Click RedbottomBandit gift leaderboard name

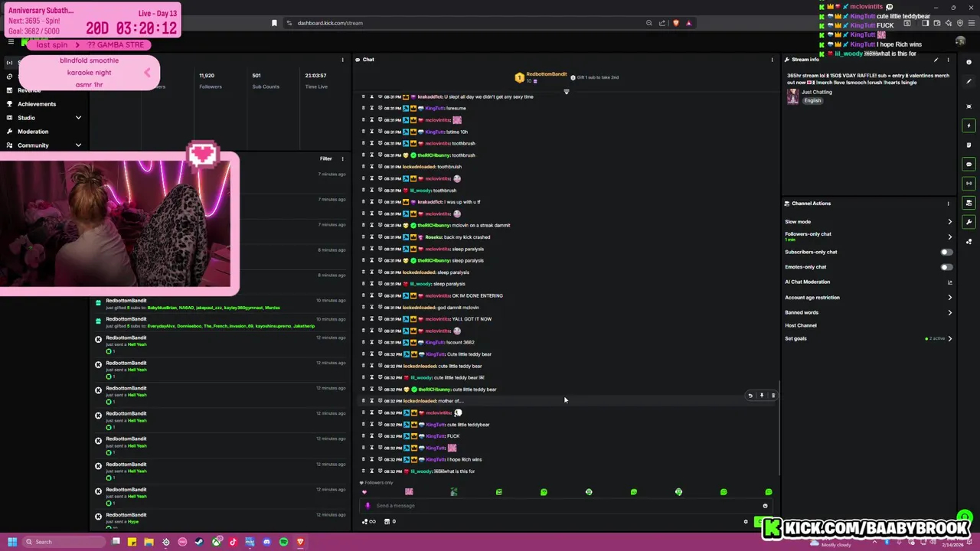coord(547,74)
